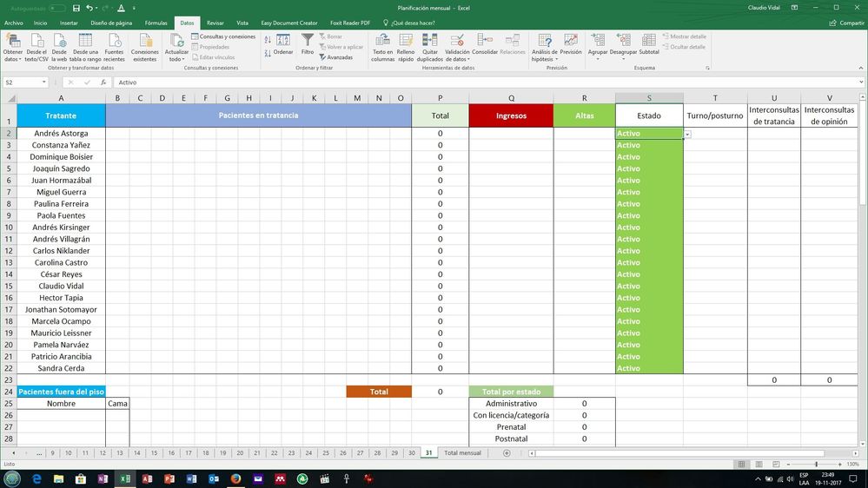Image resolution: width=868 pixels, height=488 pixels.
Task: Toggle the Autoguardado switch
Action: (x=56, y=9)
